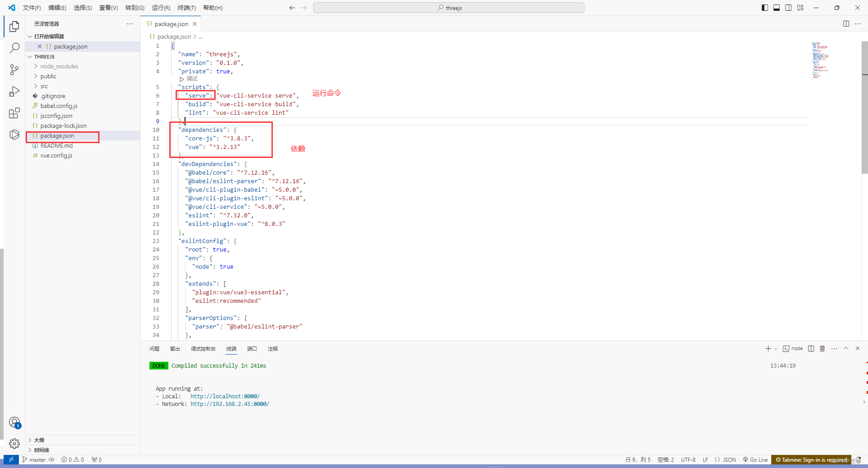
Task: Open vue.config.js in the explorer
Action: [56, 155]
